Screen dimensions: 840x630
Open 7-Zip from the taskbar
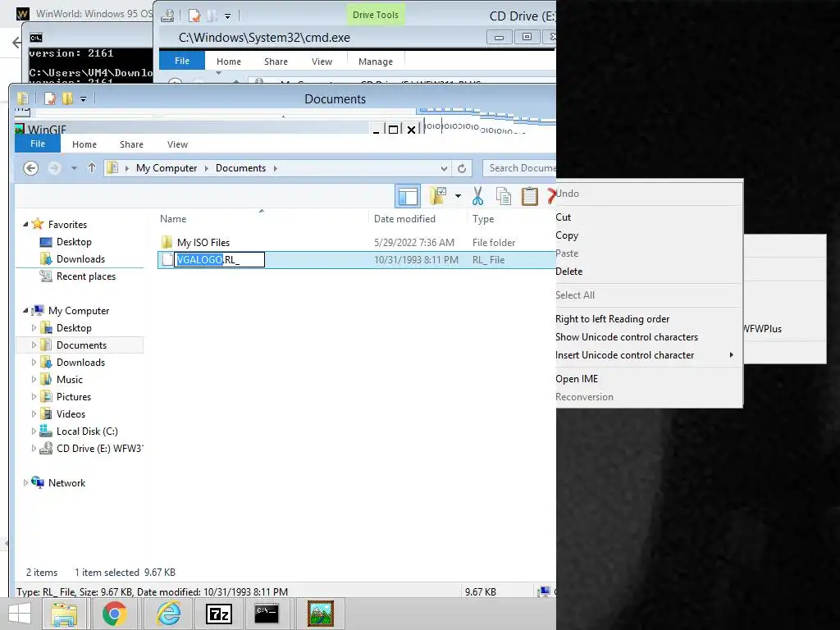tap(219, 614)
